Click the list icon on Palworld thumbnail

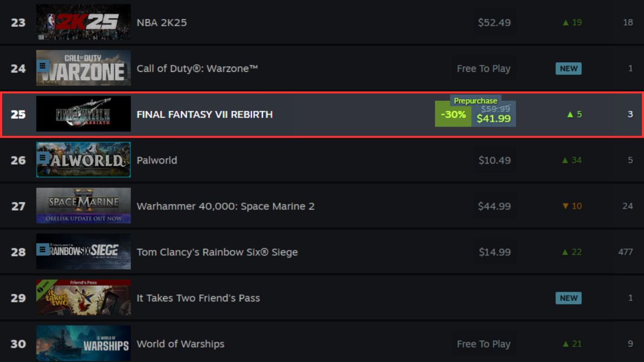[43, 158]
